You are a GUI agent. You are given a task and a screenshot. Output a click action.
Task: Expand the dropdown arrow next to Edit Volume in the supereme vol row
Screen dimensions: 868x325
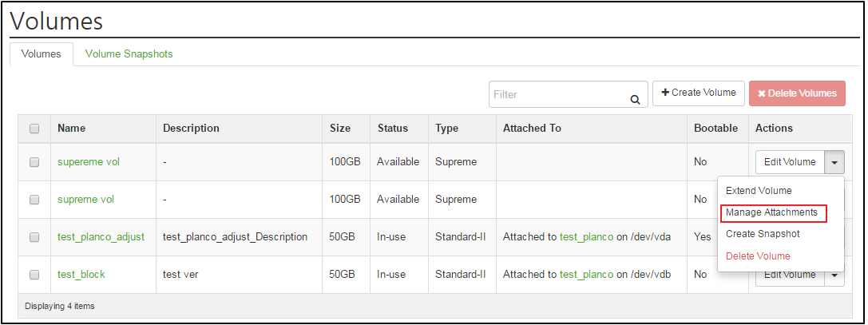[834, 162]
